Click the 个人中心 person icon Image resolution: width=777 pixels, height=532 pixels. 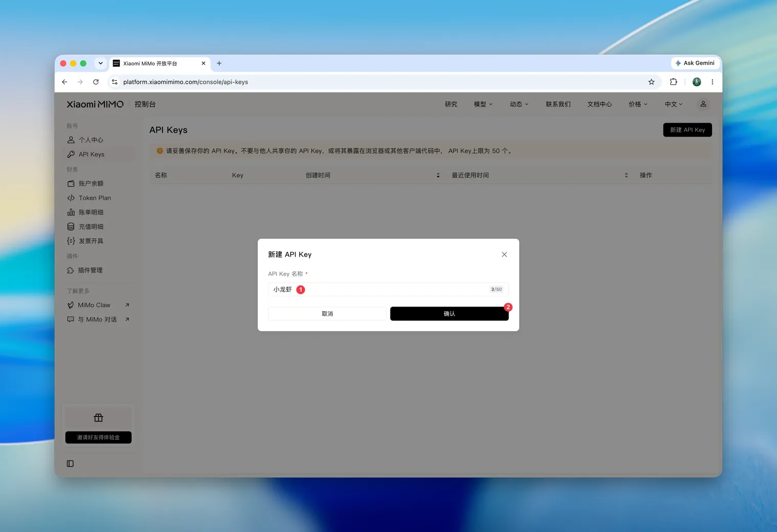(x=71, y=140)
